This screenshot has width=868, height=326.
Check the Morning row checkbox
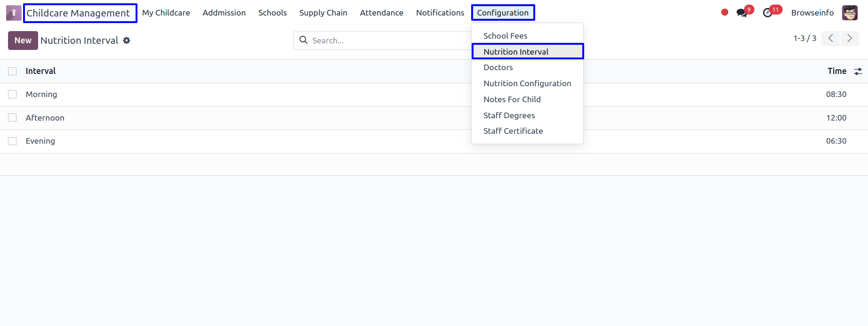pos(12,94)
